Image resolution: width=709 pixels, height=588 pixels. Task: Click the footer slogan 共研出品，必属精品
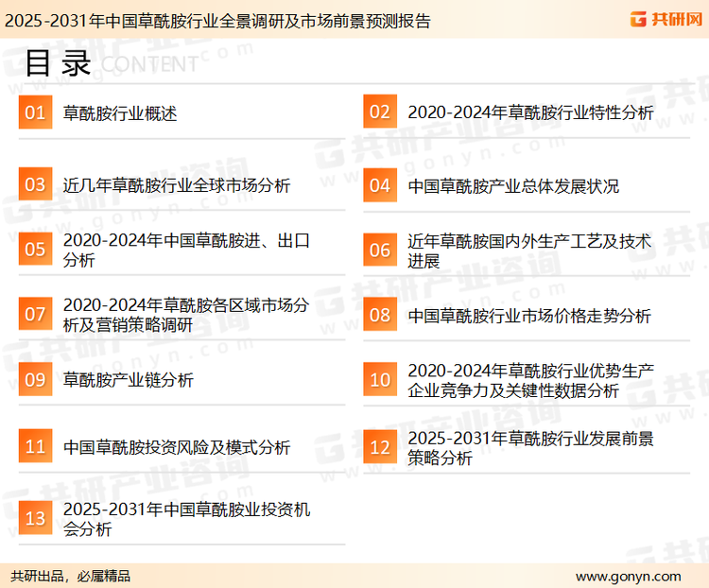click(x=70, y=577)
